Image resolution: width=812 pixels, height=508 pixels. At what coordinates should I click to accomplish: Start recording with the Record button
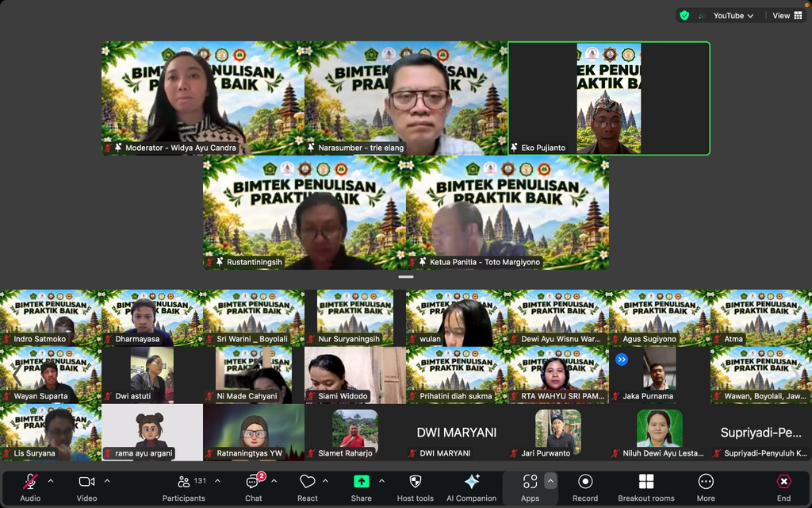tap(585, 488)
